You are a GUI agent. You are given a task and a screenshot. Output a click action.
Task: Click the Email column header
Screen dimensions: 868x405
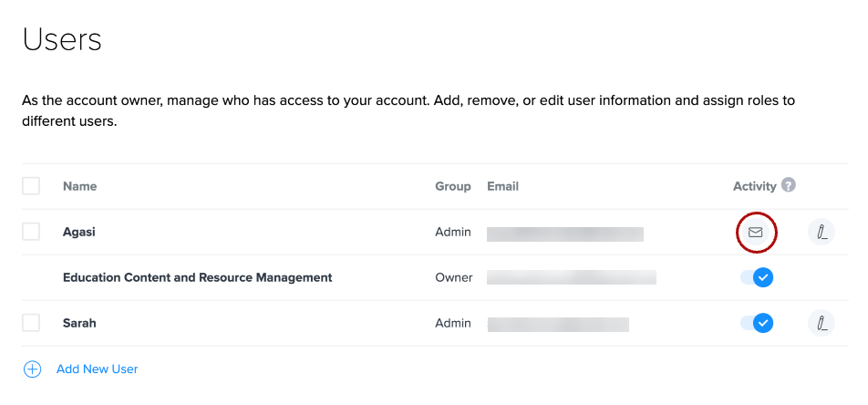pos(502,186)
